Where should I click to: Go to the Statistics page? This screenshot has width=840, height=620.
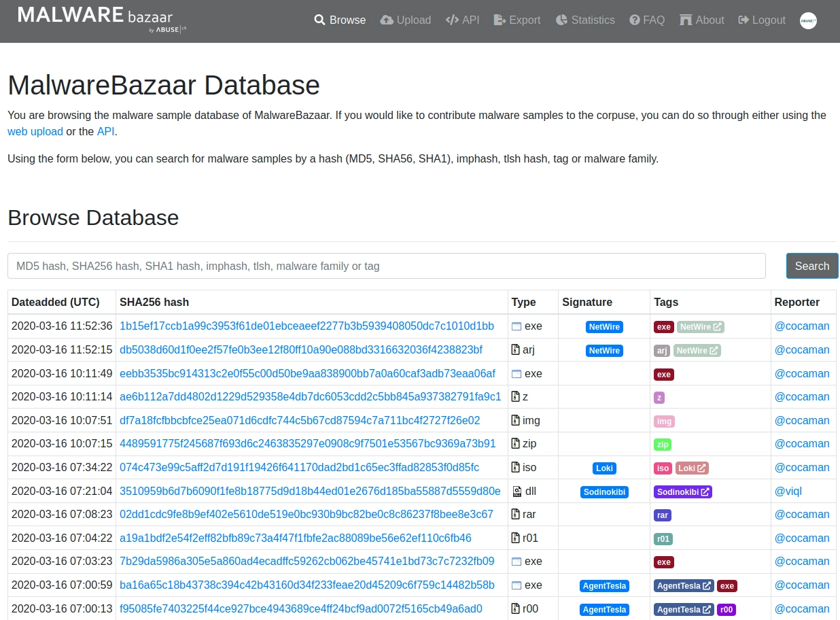(x=585, y=20)
